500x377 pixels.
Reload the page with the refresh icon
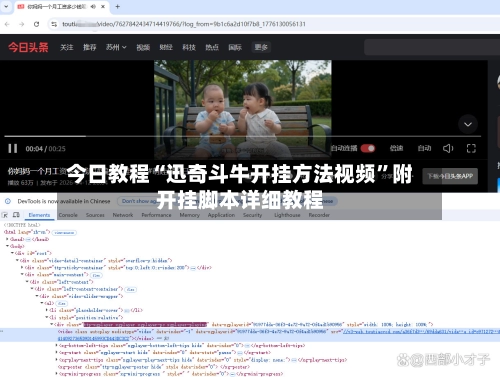[x=36, y=24]
